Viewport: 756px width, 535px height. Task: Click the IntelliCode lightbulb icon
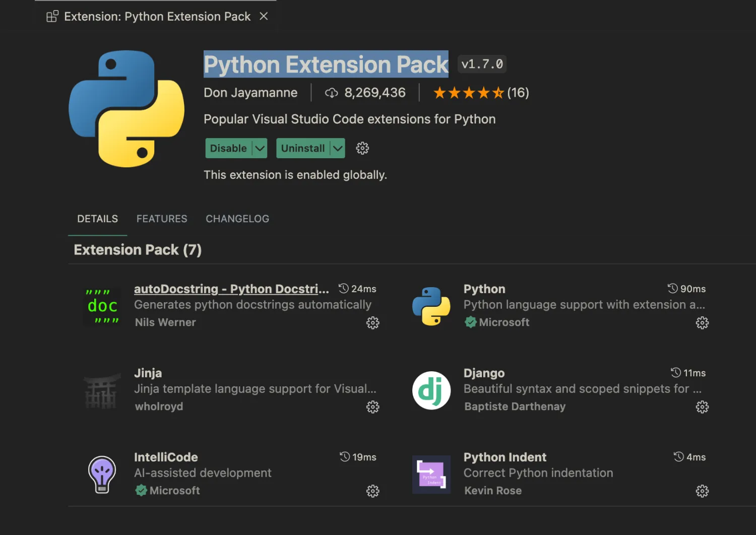click(x=102, y=475)
